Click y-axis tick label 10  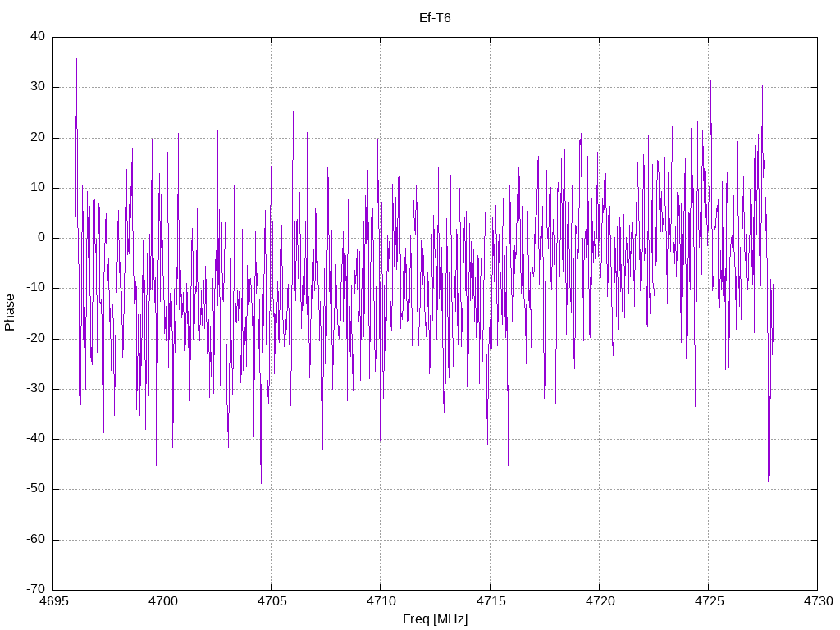[38, 188]
